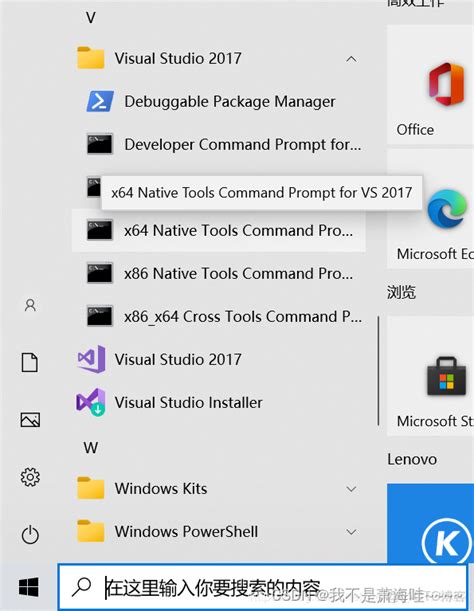Open the power options button
This screenshot has width=474, height=611.
coord(30,535)
